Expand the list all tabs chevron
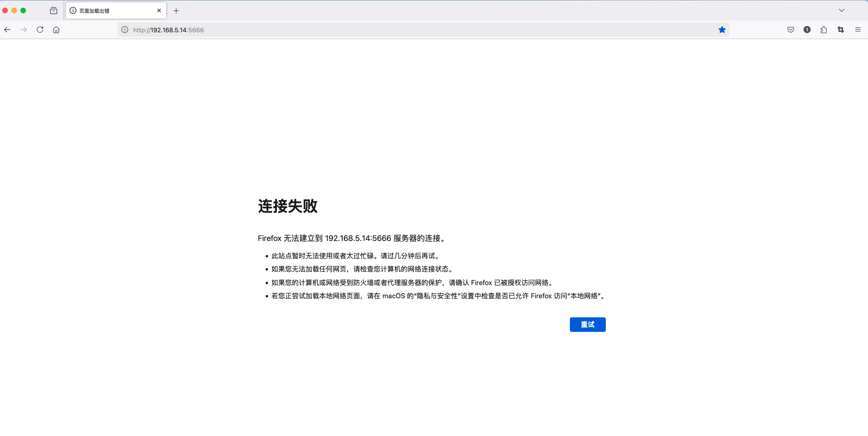Image resolution: width=868 pixels, height=436 pixels. tap(842, 10)
